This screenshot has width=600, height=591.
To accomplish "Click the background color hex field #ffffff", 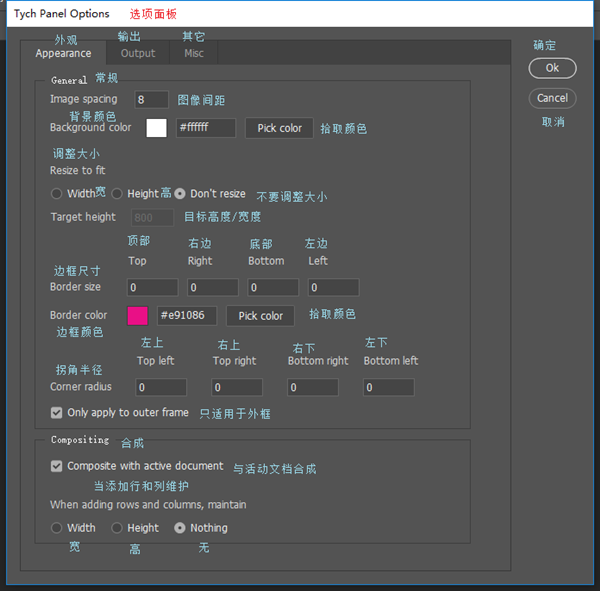I will coord(205,128).
